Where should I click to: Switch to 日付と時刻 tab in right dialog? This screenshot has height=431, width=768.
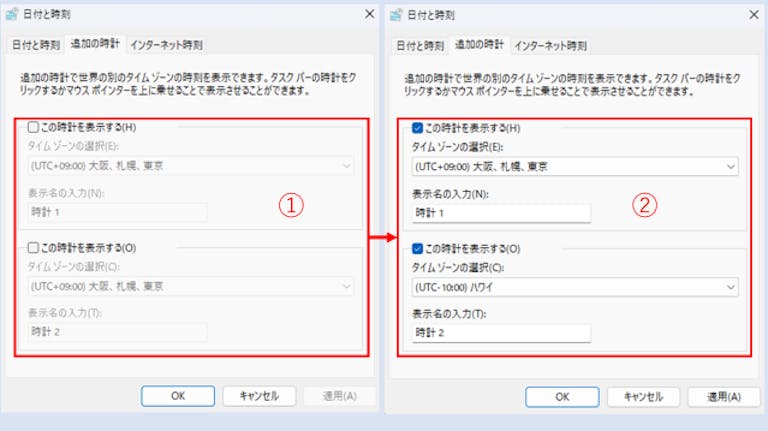[x=420, y=46]
